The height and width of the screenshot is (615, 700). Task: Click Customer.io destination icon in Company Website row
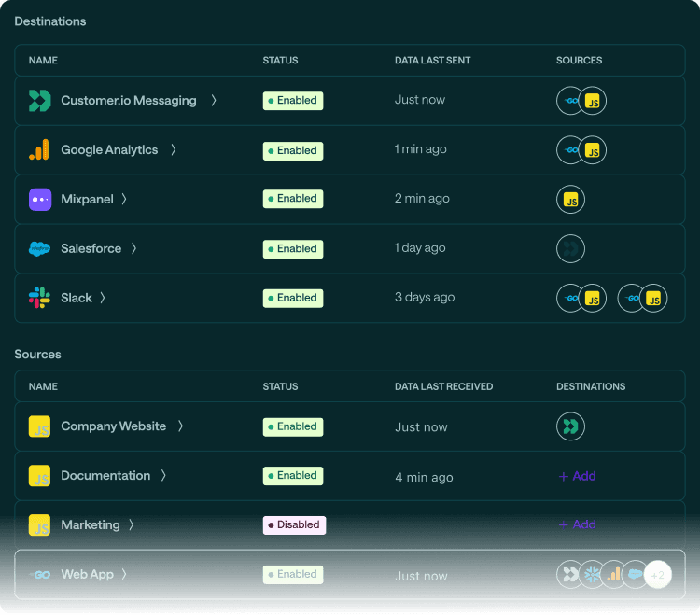pos(570,426)
